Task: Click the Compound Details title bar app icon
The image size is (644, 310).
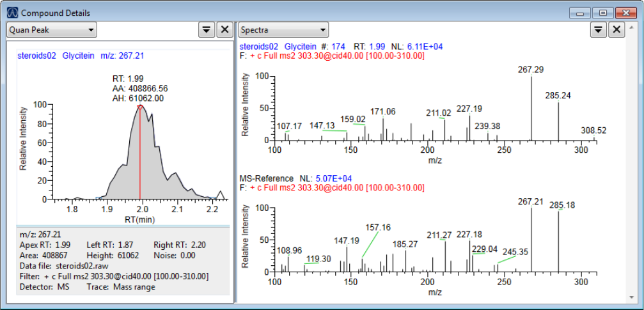Action: coord(12,13)
